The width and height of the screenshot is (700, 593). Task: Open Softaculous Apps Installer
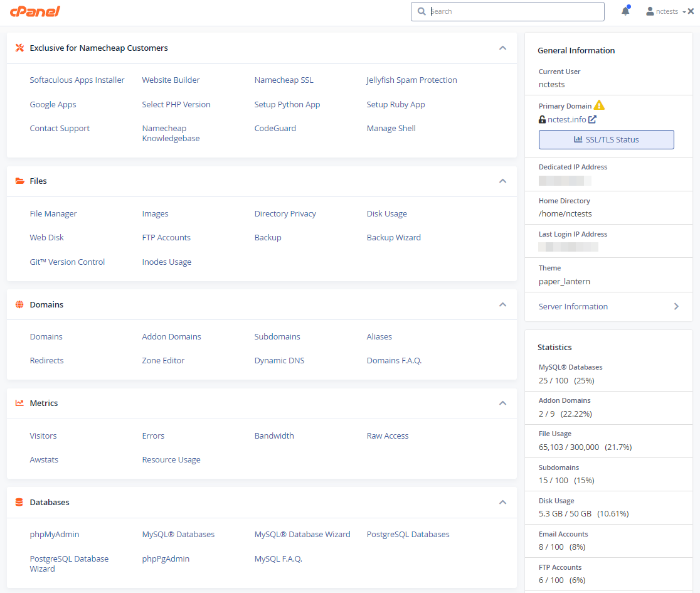(77, 80)
